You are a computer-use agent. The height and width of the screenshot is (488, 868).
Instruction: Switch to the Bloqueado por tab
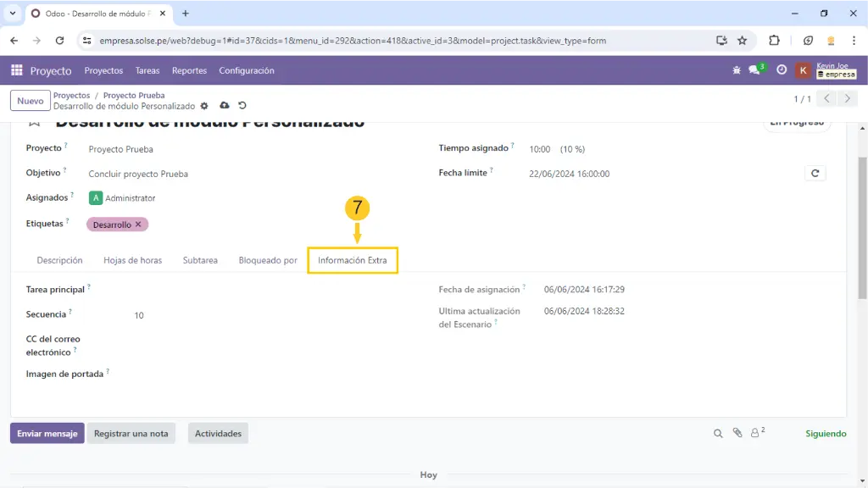point(268,260)
